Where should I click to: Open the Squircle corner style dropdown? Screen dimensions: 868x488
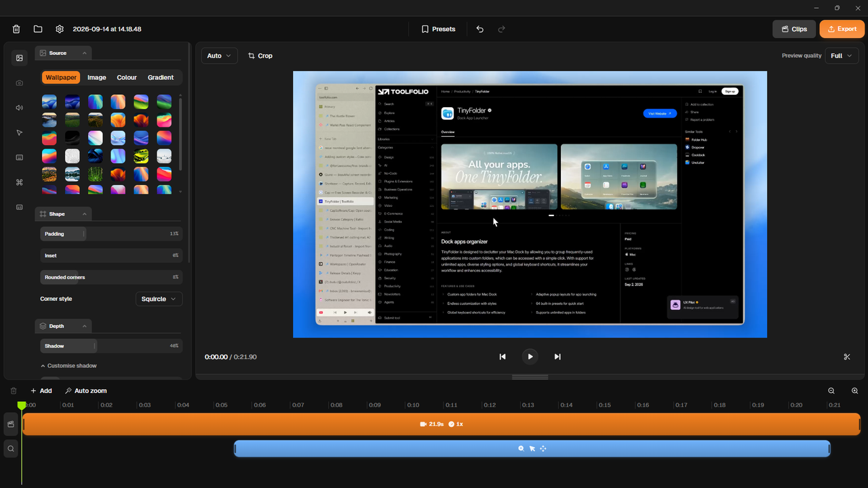(159, 299)
